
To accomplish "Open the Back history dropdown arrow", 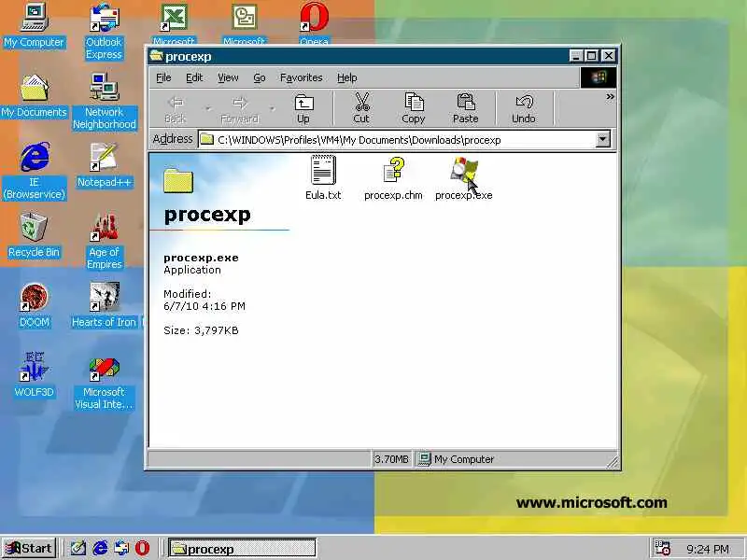I will pyautogui.click(x=208, y=109).
